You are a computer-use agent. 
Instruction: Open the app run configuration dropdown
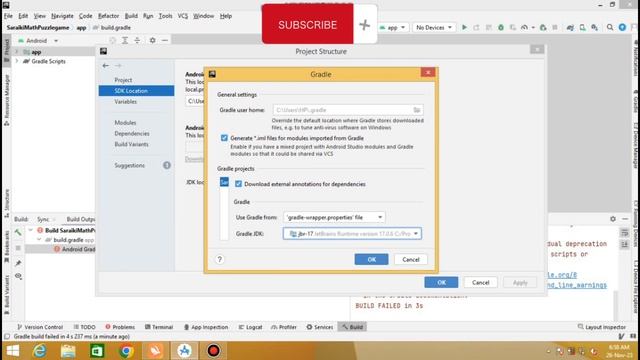pyautogui.click(x=392, y=27)
